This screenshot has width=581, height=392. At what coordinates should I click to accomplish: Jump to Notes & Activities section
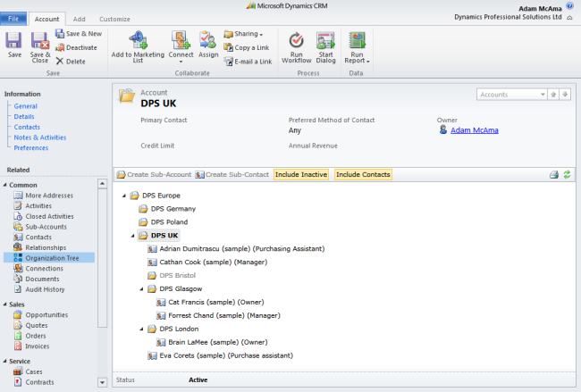click(x=40, y=138)
